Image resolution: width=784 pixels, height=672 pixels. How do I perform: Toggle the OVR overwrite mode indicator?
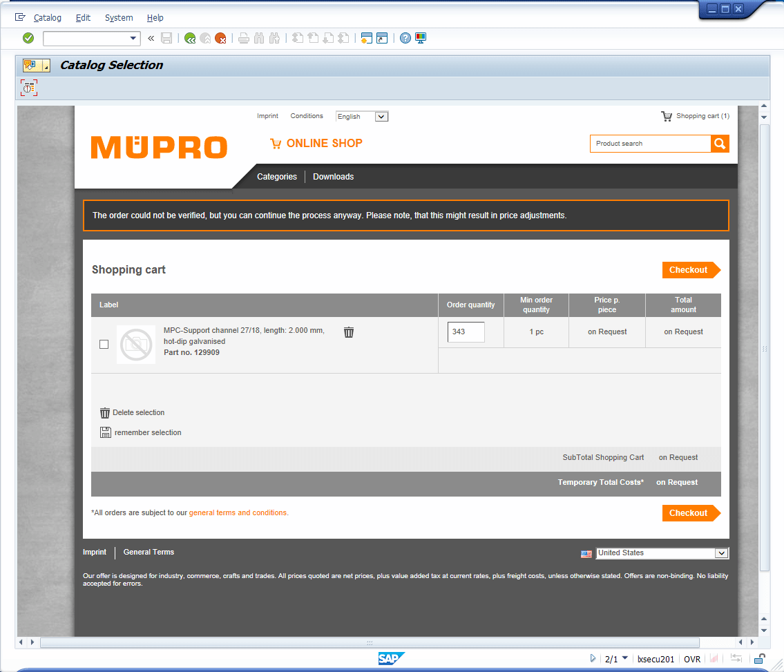click(692, 659)
